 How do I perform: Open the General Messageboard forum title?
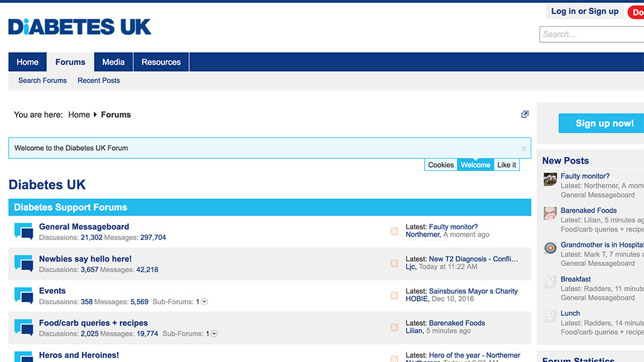pyautogui.click(x=84, y=227)
